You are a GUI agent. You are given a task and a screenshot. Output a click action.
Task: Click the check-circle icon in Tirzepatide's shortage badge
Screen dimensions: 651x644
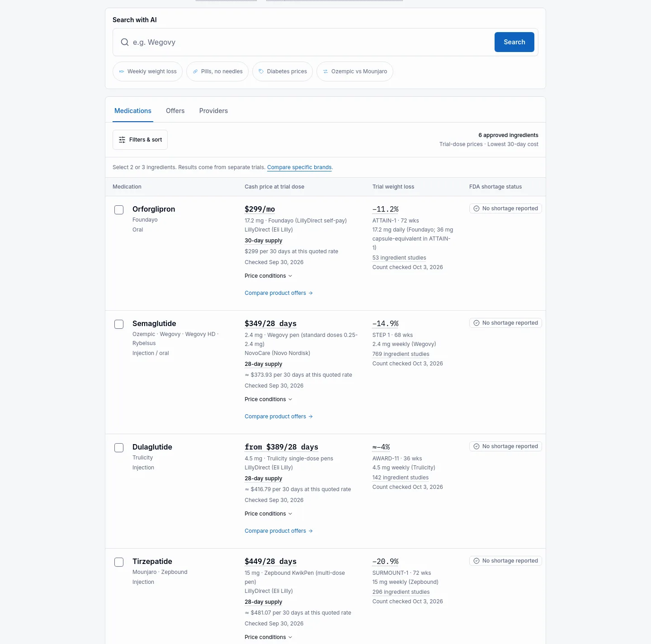pos(476,561)
